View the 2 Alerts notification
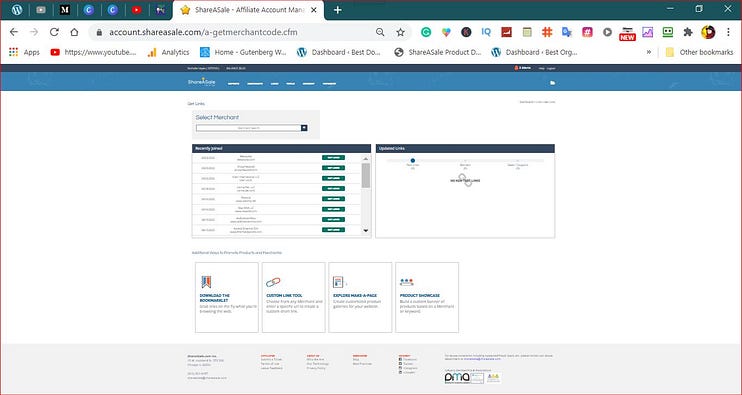The width and height of the screenshot is (742, 395). (x=522, y=68)
